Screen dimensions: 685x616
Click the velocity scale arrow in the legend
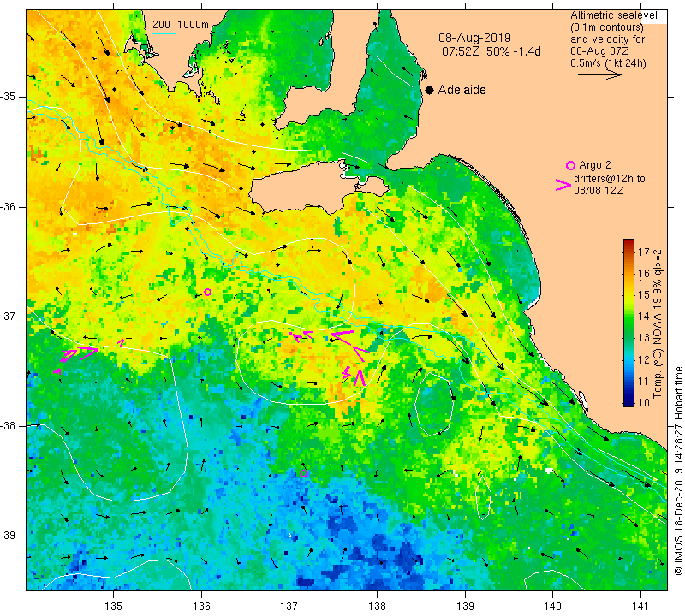[x=599, y=75]
